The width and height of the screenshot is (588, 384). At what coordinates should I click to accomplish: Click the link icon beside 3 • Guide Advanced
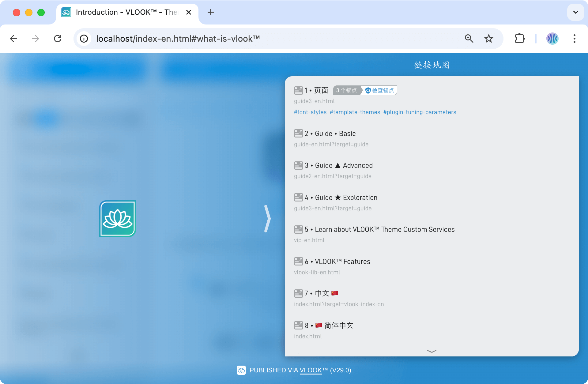pos(298,165)
